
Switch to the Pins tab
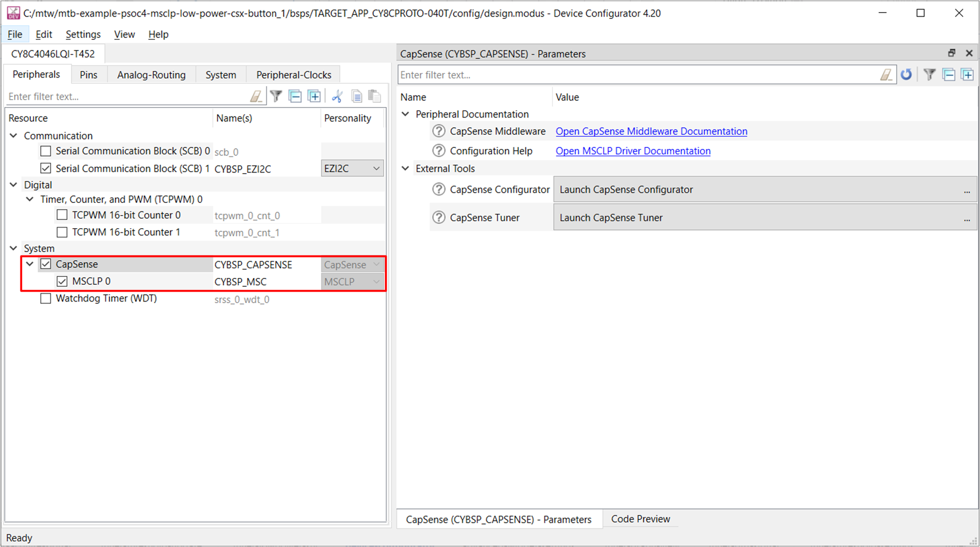click(89, 74)
